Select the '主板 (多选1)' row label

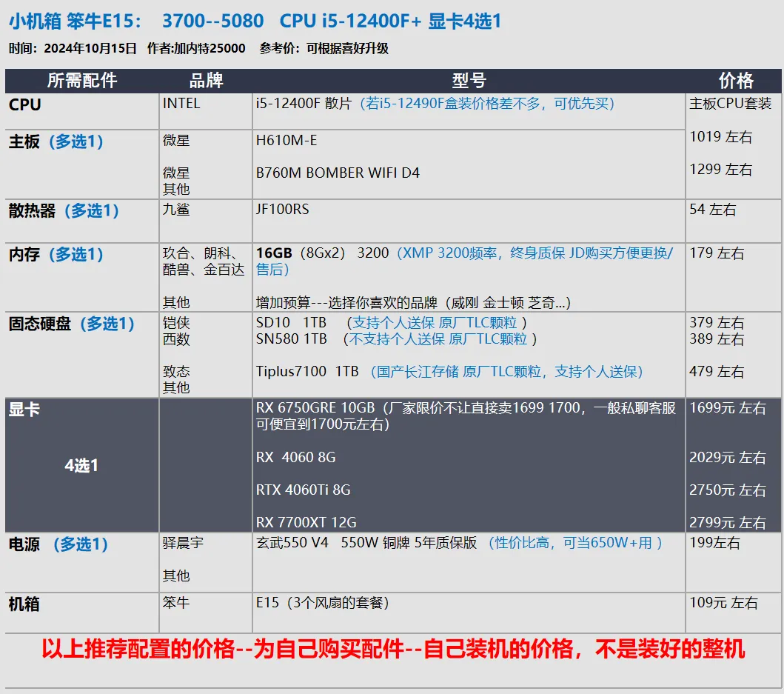(x=56, y=141)
